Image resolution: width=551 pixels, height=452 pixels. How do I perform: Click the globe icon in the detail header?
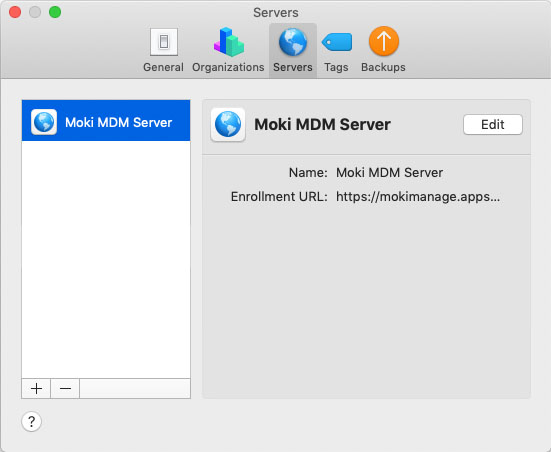coord(228,124)
